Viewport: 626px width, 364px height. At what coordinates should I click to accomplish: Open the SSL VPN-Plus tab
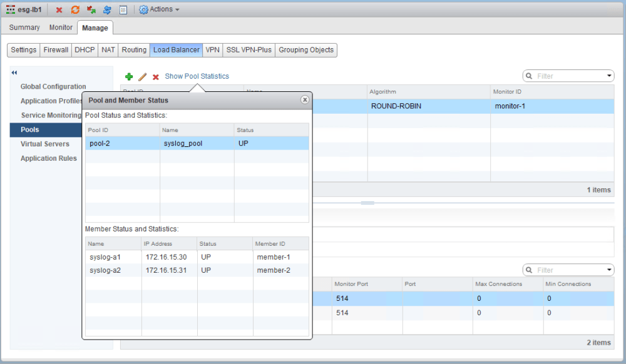pos(249,50)
